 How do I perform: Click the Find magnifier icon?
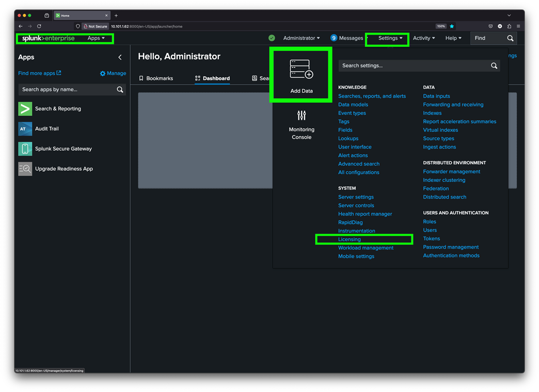[511, 38]
